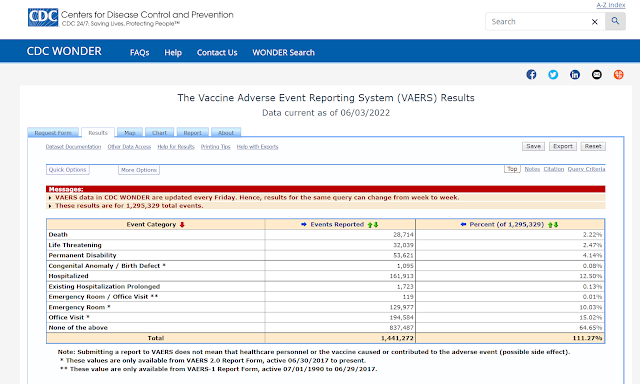The image size is (640, 384).
Task: Click red sort arrow beside Event Category
Action: (182, 224)
